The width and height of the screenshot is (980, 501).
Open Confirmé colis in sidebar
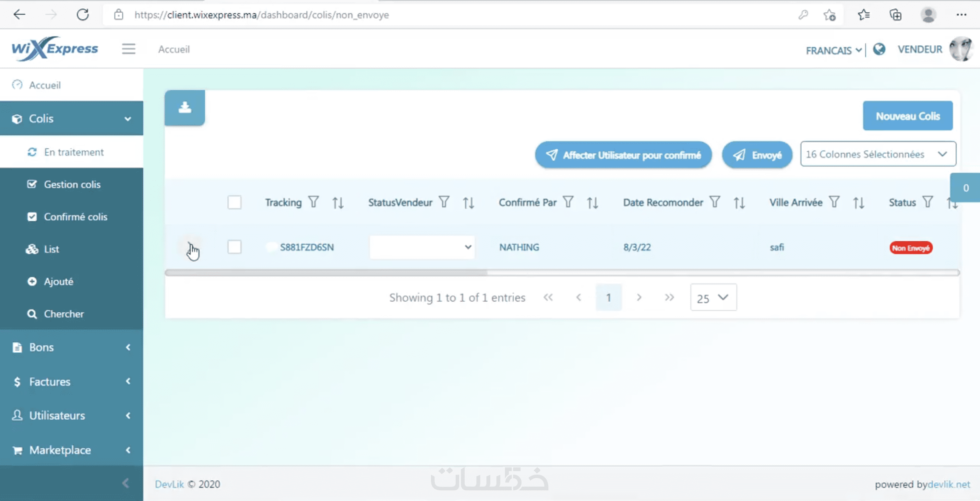(x=75, y=217)
